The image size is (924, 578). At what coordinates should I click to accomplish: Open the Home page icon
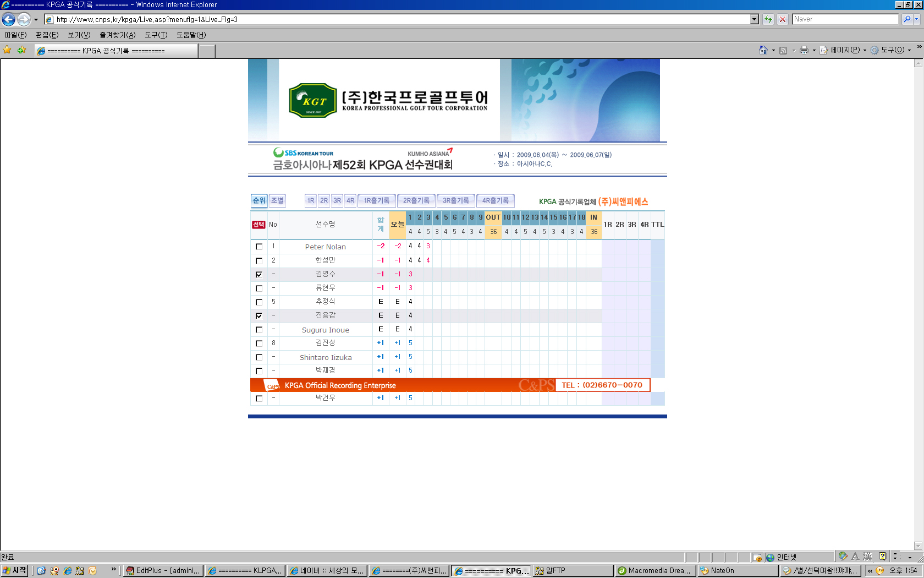pyautogui.click(x=763, y=50)
